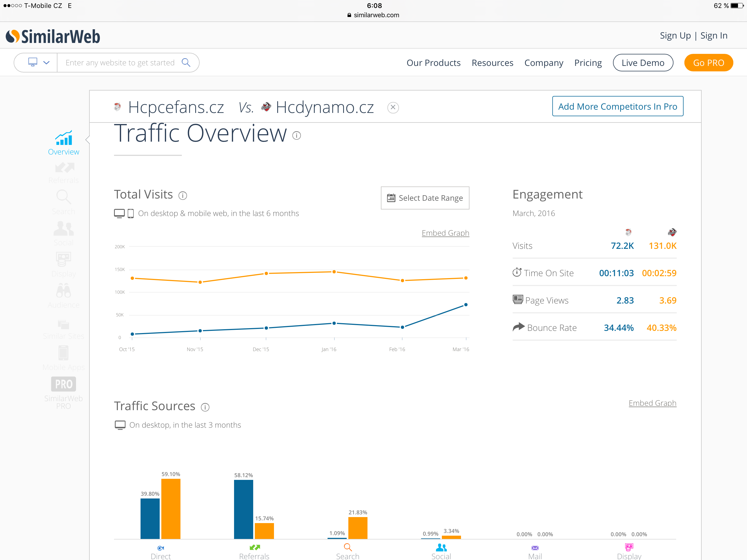Open the Overview sidebar section
Image resolution: width=747 pixels, height=560 pixels.
[63, 143]
